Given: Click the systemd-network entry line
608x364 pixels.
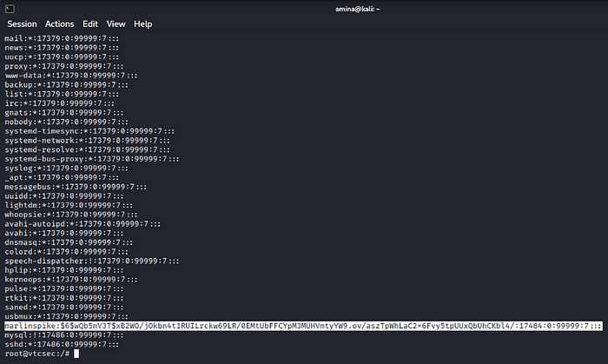Looking at the screenshot, I should click(x=87, y=141).
